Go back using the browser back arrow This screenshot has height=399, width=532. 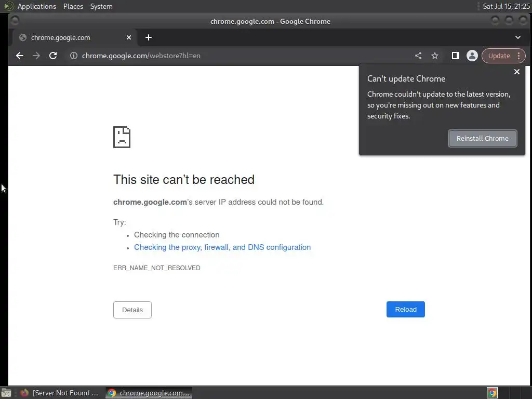[x=20, y=56]
